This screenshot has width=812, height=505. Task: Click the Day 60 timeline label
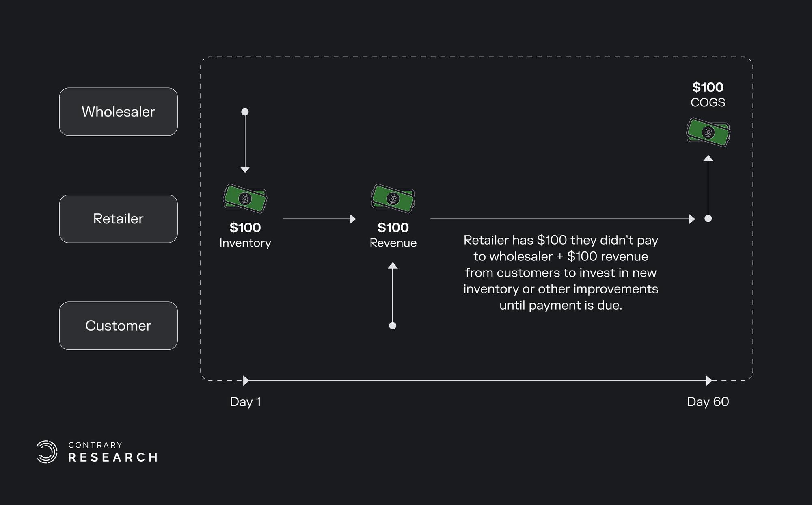coord(708,402)
